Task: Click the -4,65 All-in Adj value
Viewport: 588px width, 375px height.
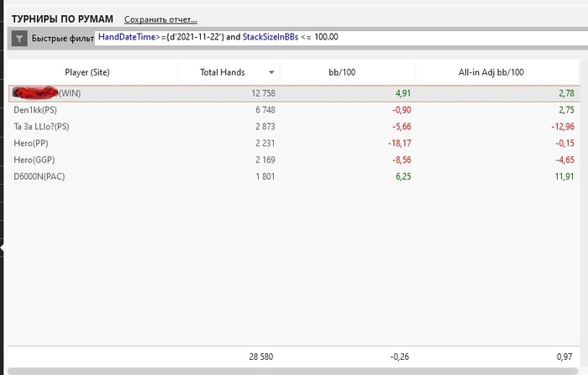Action: (x=564, y=160)
